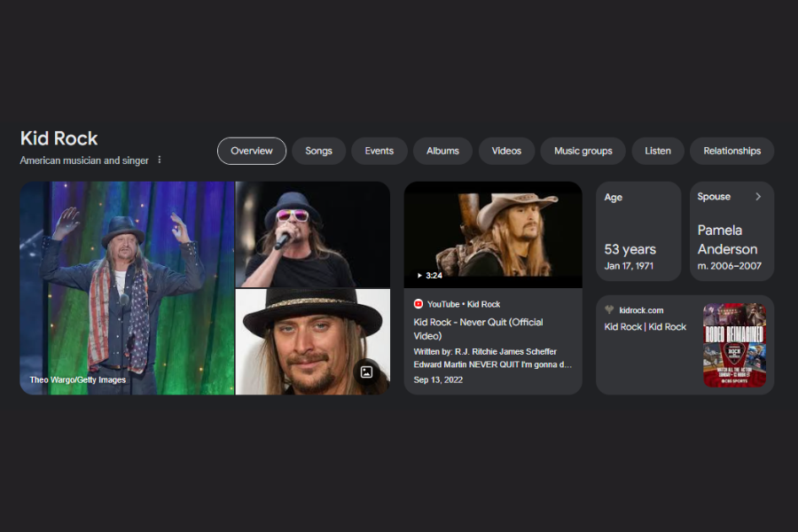Select the Music groups tab
798x532 pixels.
click(x=583, y=151)
